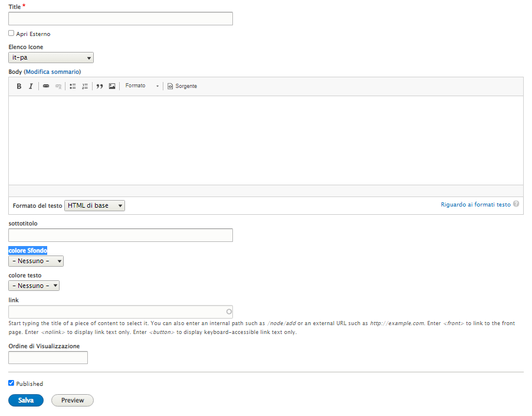Enable the Apri Esterno checkbox

(11, 34)
